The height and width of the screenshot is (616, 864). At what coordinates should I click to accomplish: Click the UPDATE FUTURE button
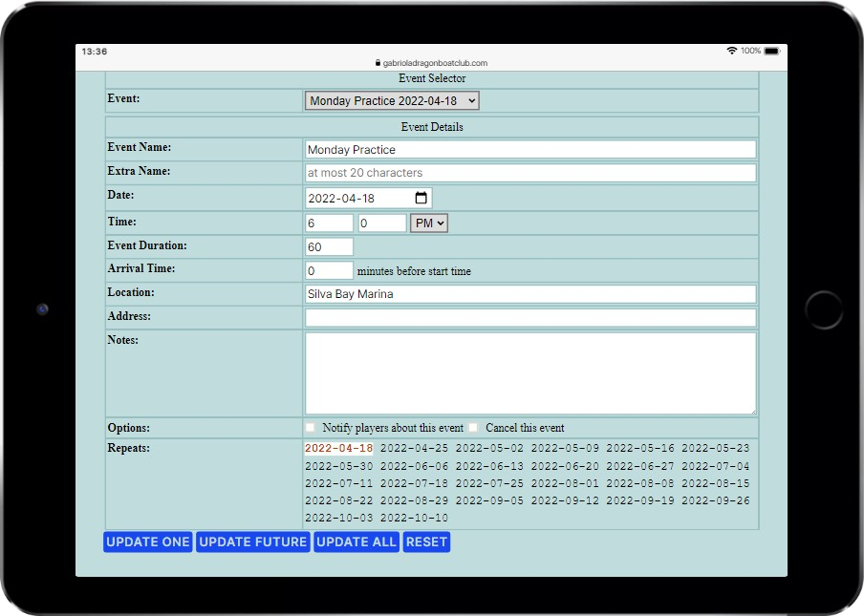coord(253,542)
